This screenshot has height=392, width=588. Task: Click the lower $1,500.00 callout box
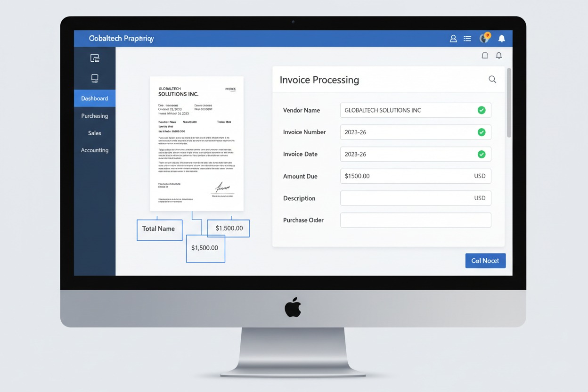pos(205,248)
